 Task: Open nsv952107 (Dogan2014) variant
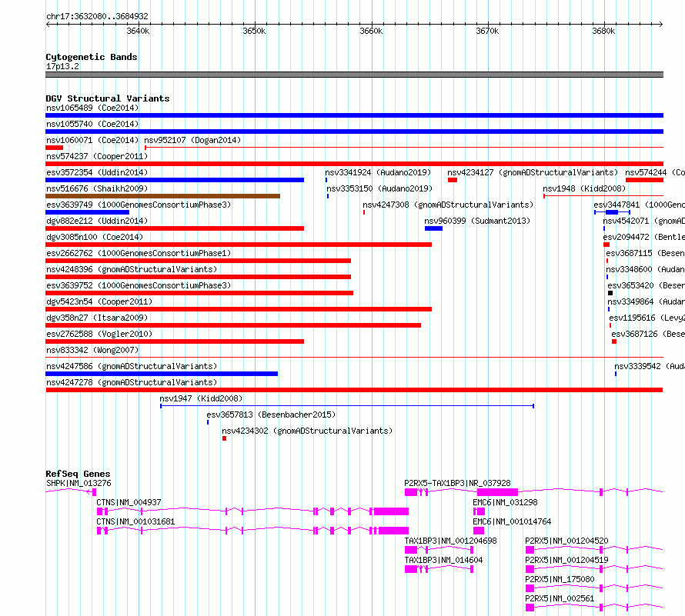tap(192, 140)
